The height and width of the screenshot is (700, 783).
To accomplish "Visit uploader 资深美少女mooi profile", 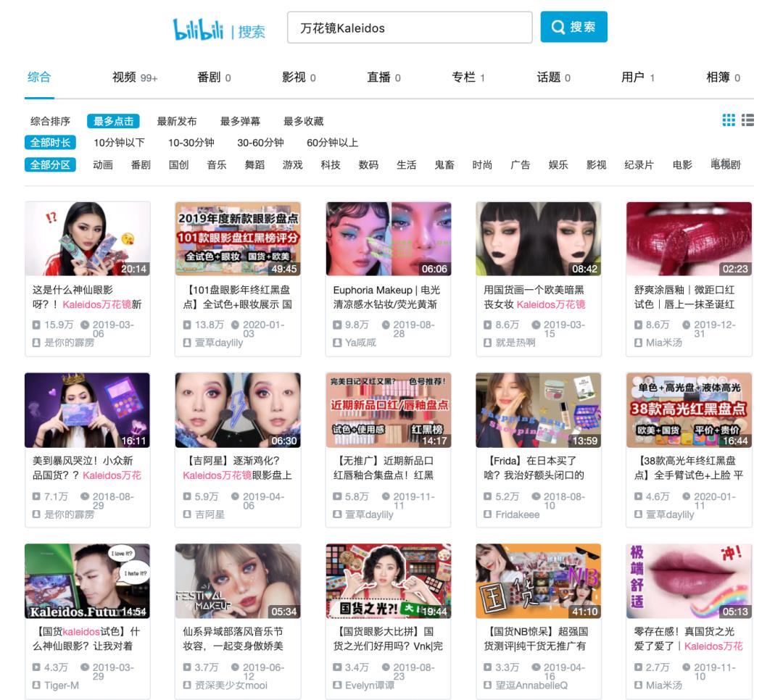I will (231, 685).
